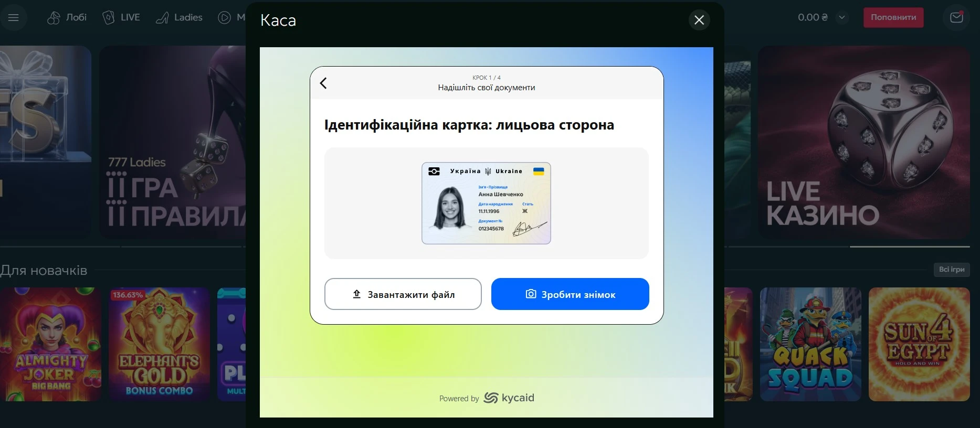The width and height of the screenshot is (980, 428).
Task: Click the Поповнити deposit button
Action: pos(893,17)
